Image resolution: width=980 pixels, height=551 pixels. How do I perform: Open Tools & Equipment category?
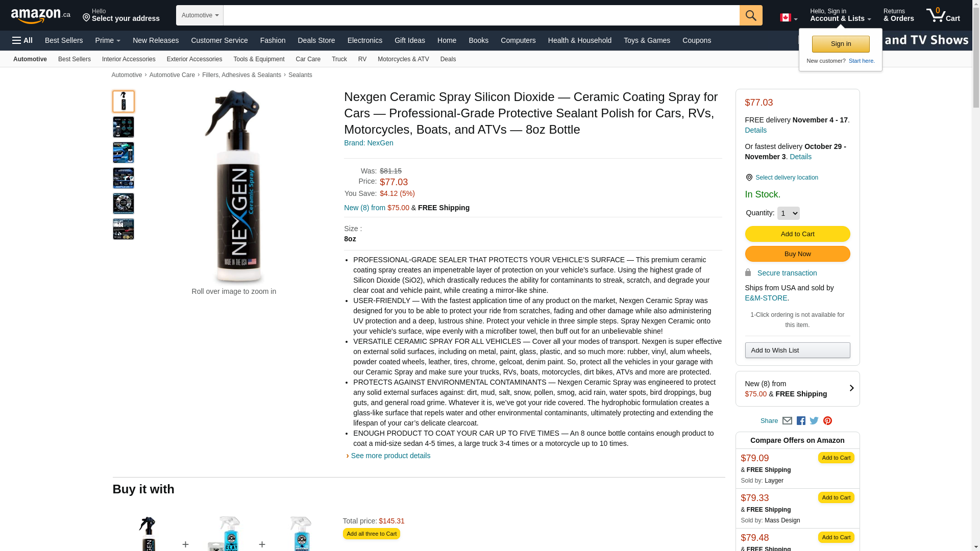259,59
